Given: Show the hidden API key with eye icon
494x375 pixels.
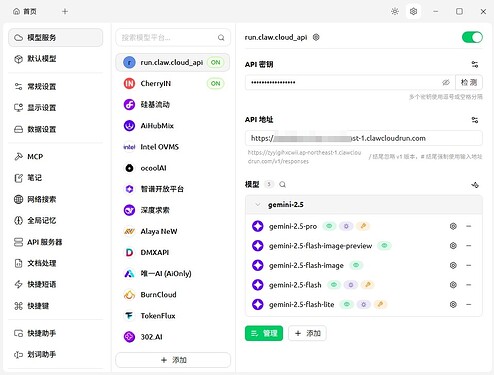Looking at the screenshot, I should tap(446, 82).
